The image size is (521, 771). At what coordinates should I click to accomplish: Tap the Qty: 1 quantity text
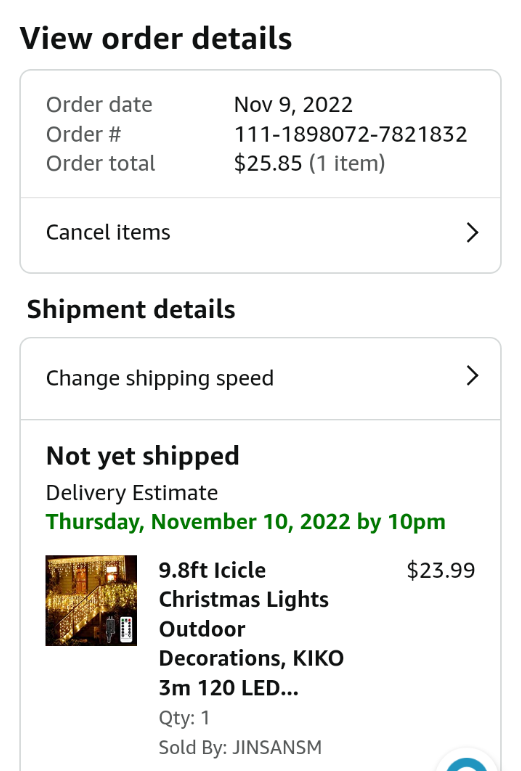(184, 718)
